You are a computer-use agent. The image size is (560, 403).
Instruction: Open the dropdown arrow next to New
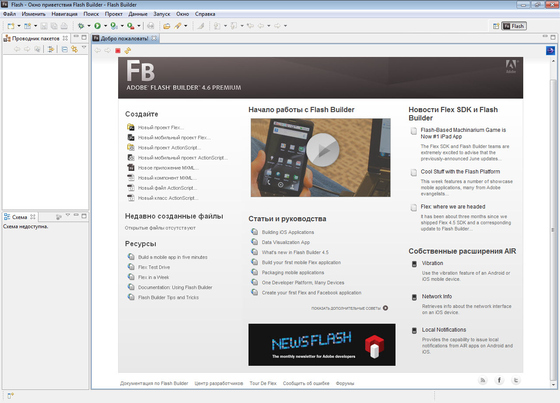pos(19,26)
